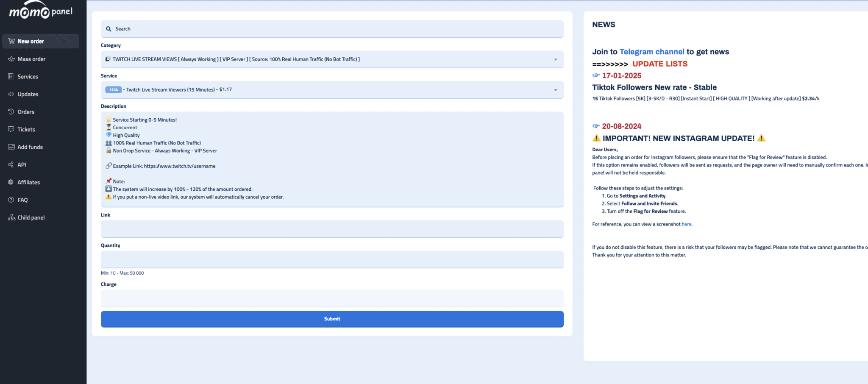Click the Tickets chat icon
Image resolution: width=868 pixels, height=384 pixels.
click(11, 129)
